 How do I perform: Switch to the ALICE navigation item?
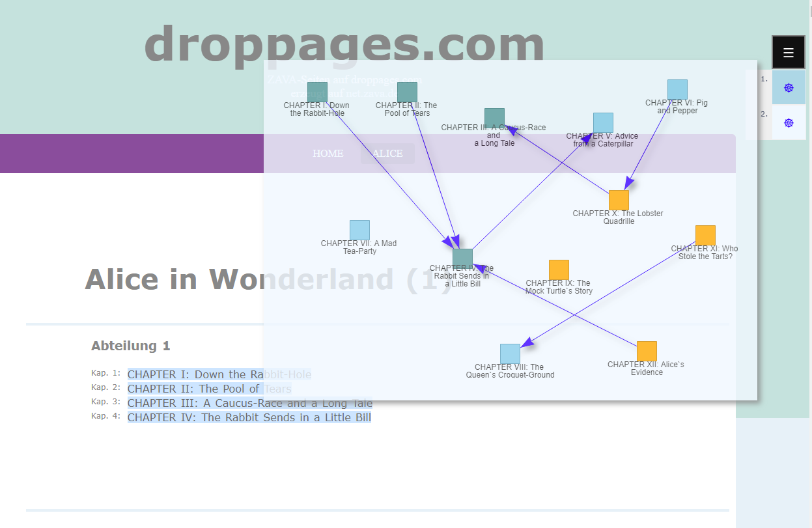coord(387,154)
